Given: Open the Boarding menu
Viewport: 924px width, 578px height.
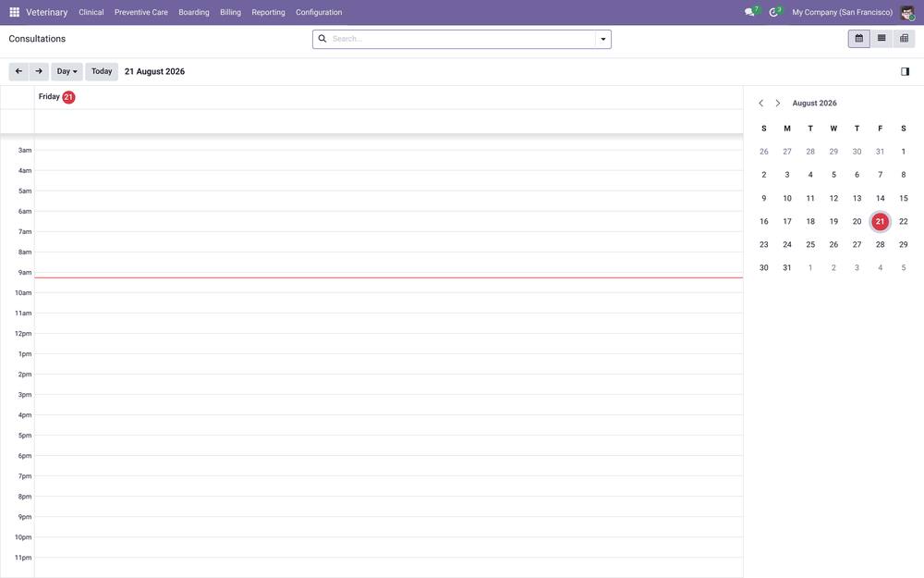Looking at the screenshot, I should click(194, 12).
